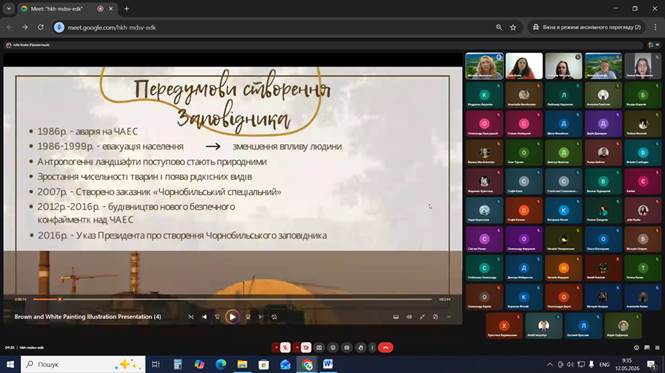Open Microsoft Store from the taskbar
The height and width of the screenshot is (373, 665).
point(264,365)
